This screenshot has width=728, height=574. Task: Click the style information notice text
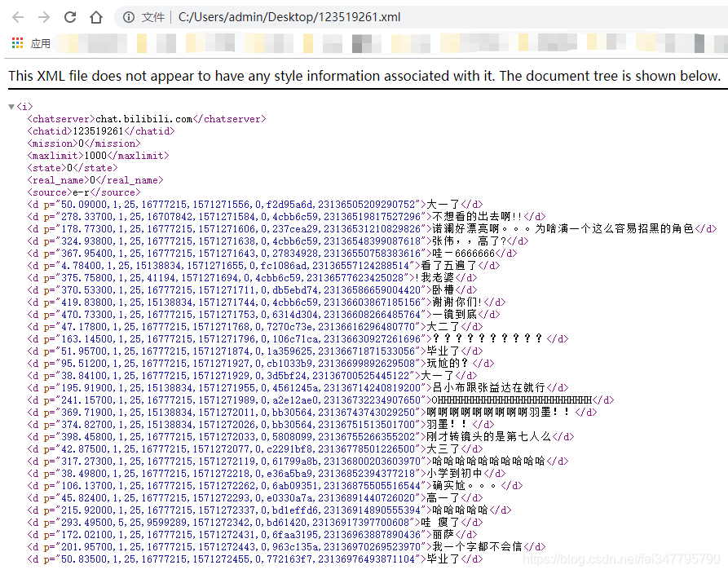(x=364, y=76)
